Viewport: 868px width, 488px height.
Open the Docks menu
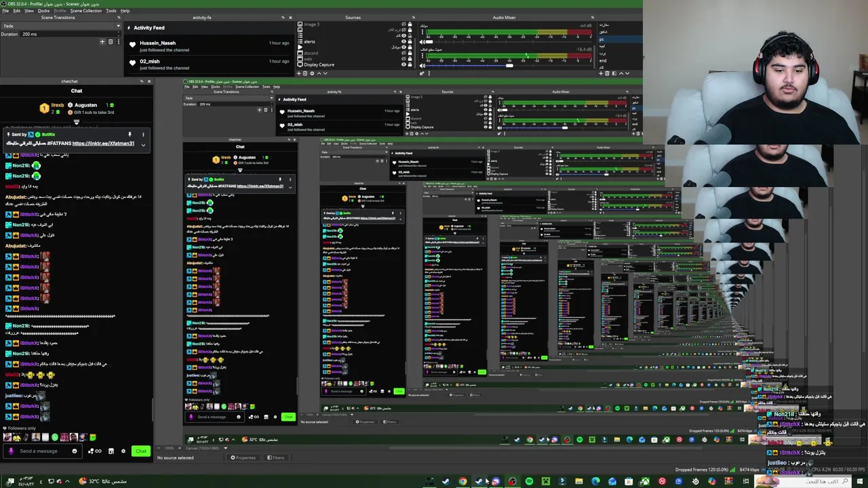(x=43, y=11)
